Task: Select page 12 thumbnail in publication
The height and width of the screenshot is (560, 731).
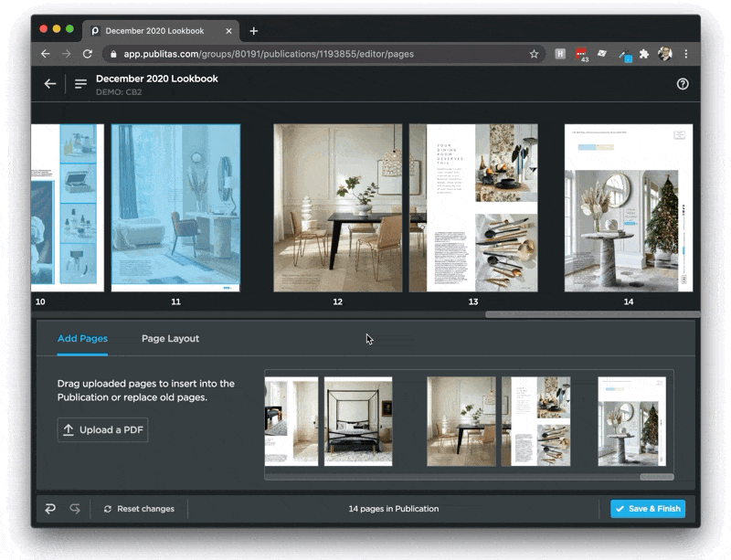Action: pyautogui.click(x=337, y=207)
